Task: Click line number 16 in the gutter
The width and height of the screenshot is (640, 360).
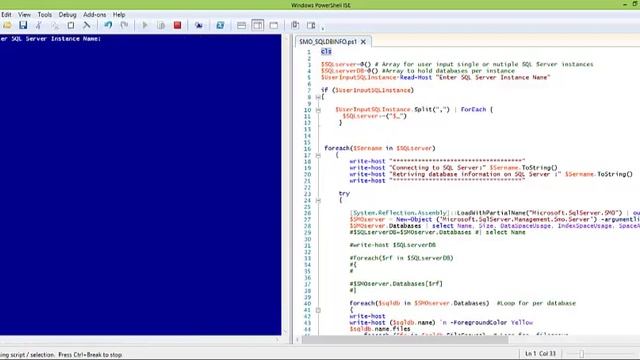Action: [307, 148]
